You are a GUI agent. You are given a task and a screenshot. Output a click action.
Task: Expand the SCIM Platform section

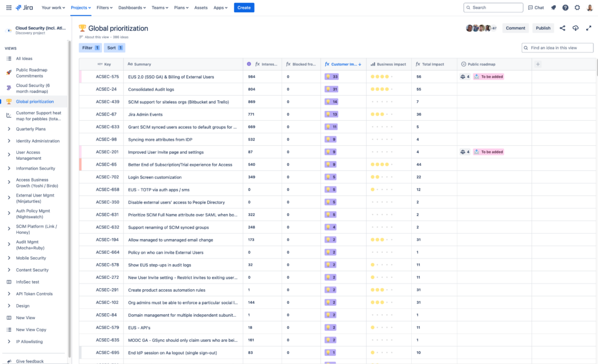[9, 229]
